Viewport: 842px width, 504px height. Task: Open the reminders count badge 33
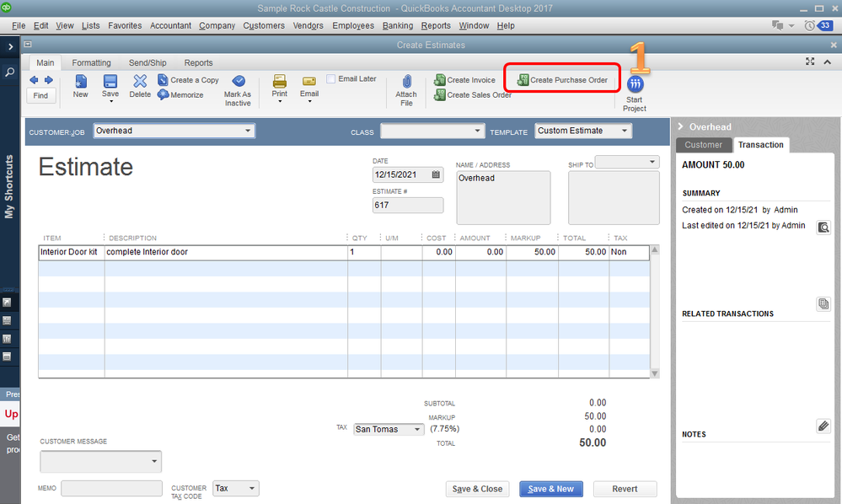tap(825, 25)
